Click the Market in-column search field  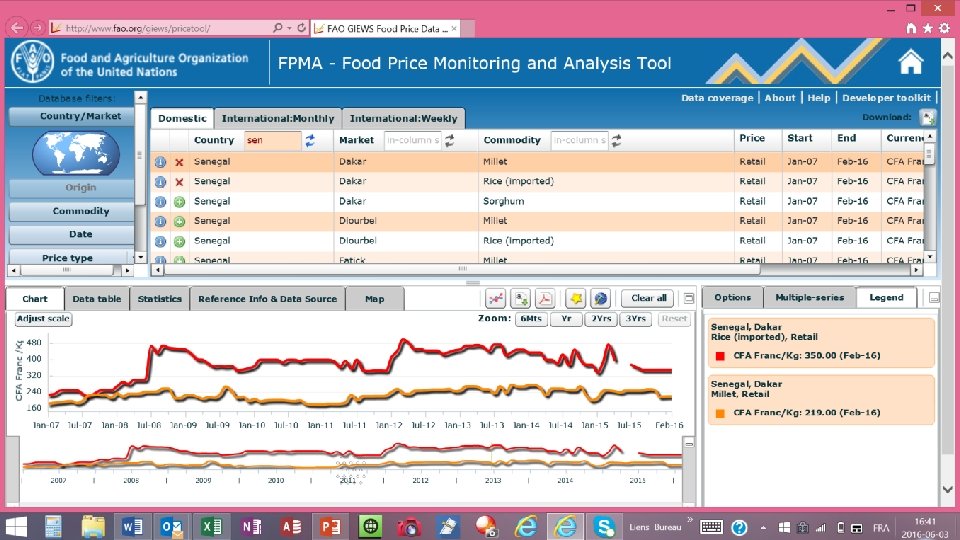click(412, 140)
